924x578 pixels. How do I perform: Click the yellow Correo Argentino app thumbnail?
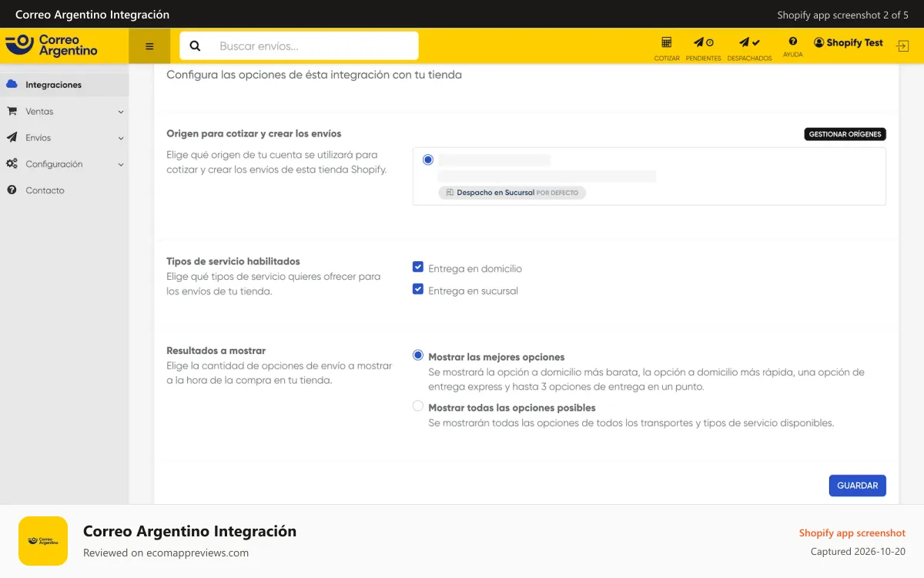point(43,541)
